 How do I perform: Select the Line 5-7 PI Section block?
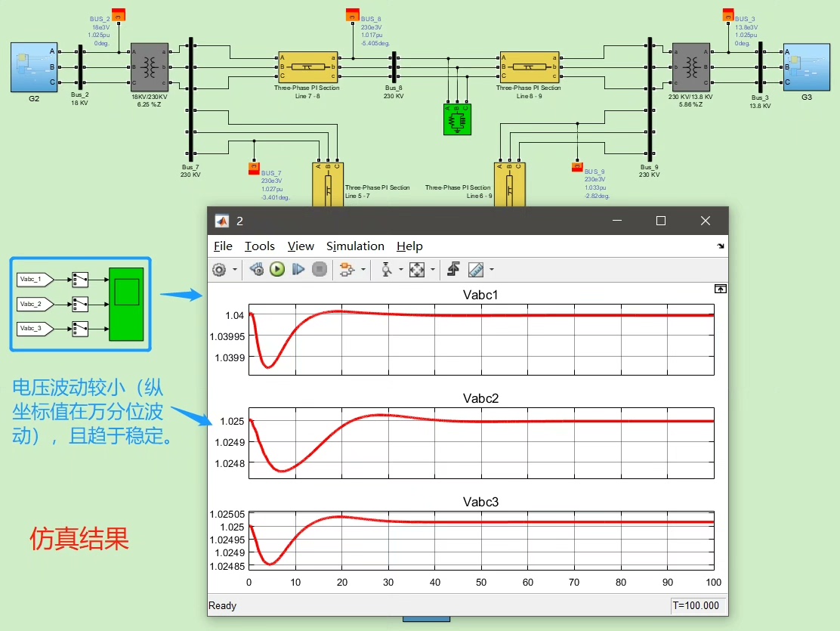point(327,185)
